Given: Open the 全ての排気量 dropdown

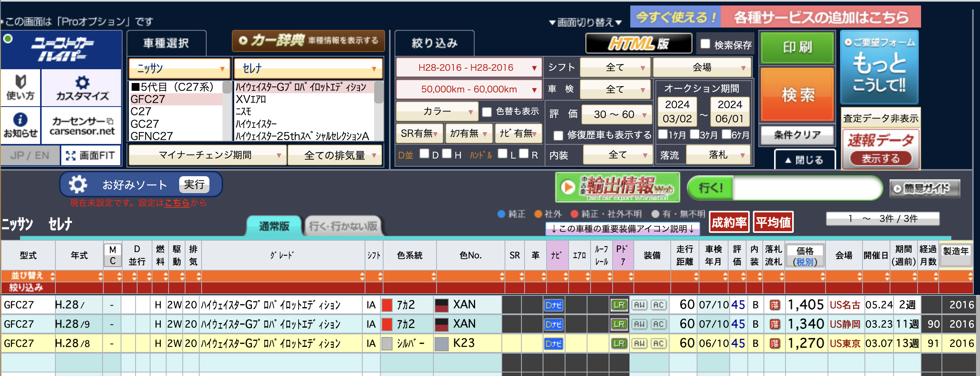Looking at the screenshot, I should click(x=335, y=155).
